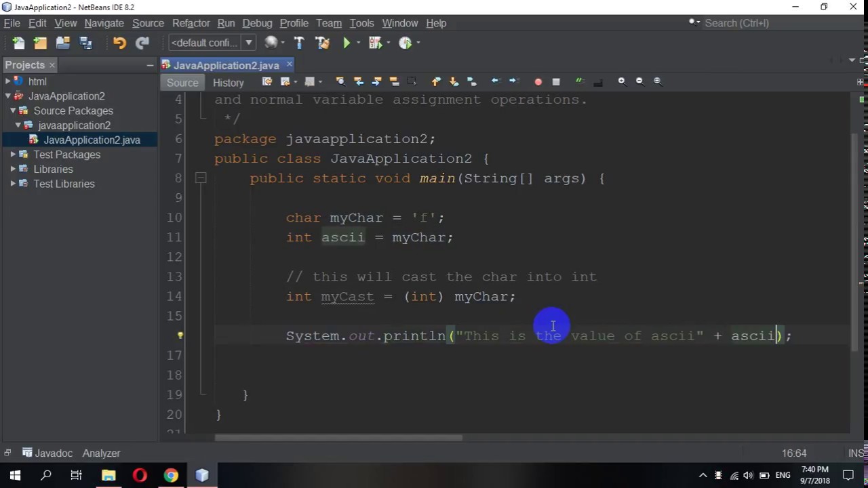868x488 pixels.
Task: Open Chrome from Windows taskbar
Action: [x=171, y=476]
